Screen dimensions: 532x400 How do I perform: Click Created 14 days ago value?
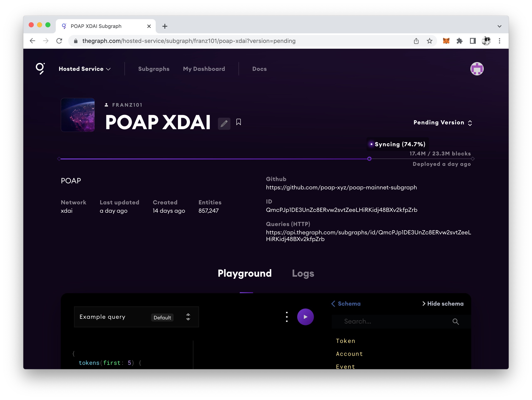(169, 211)
